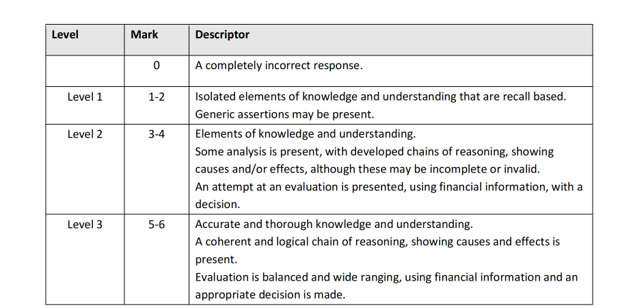Click the empty Level cell beside mark 0

point(85,70)
